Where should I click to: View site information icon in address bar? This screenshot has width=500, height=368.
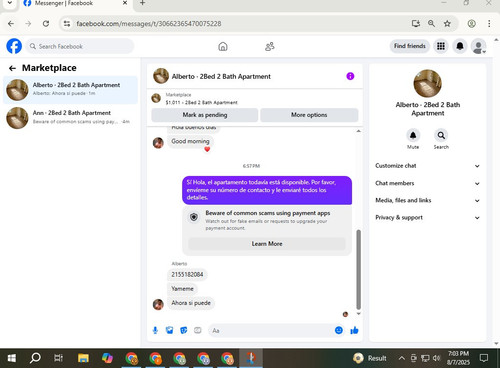pyautogui.click(x=67, y=24)
